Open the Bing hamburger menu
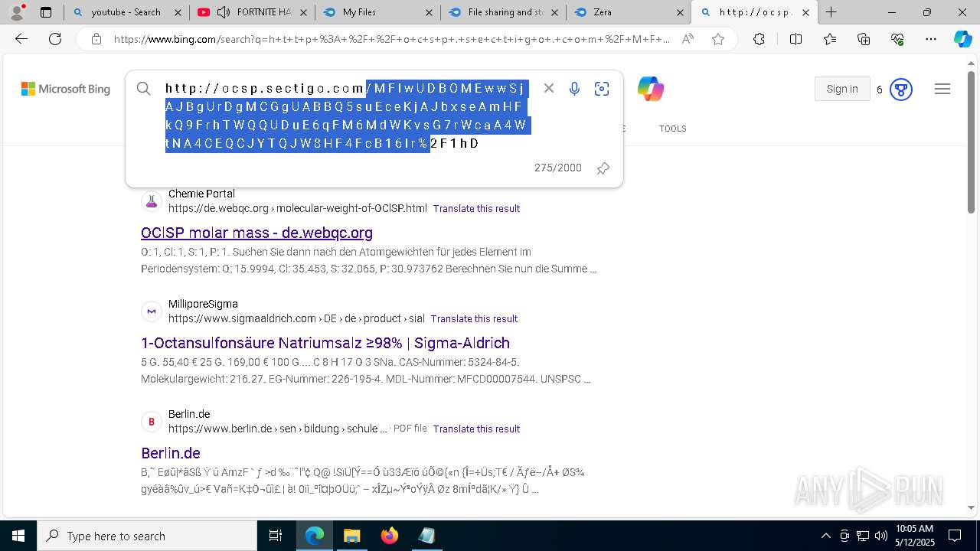This screenshot has height=551, width=980. [942, 89]
